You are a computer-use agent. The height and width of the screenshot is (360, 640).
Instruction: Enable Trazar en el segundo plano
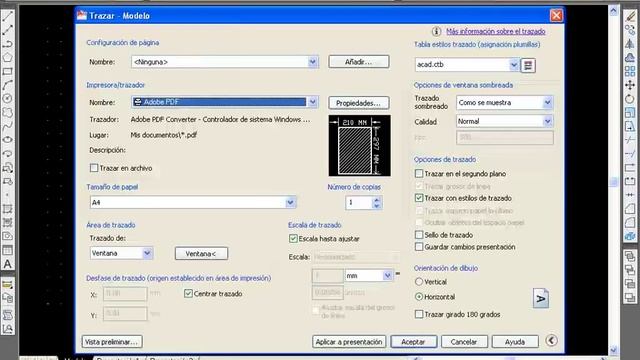click(x=419, y=173)
